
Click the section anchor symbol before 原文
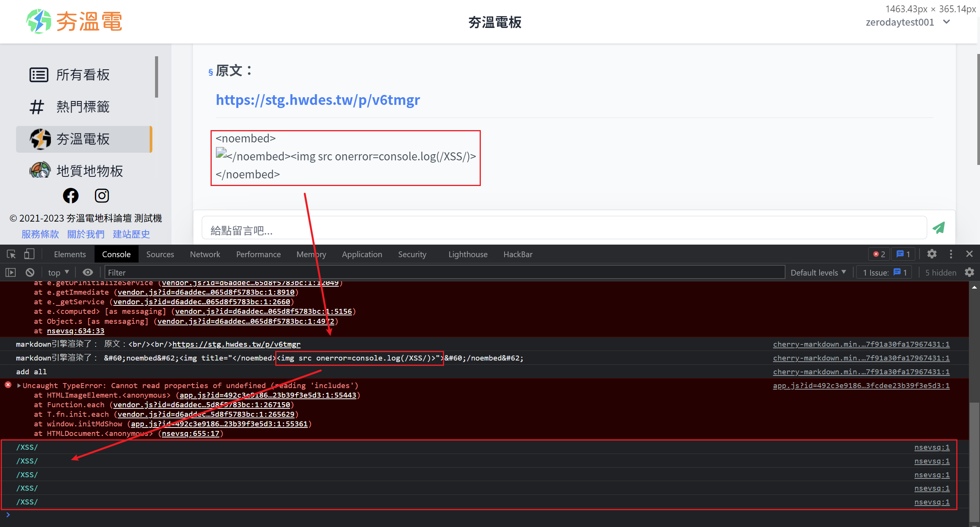[211, 72]
